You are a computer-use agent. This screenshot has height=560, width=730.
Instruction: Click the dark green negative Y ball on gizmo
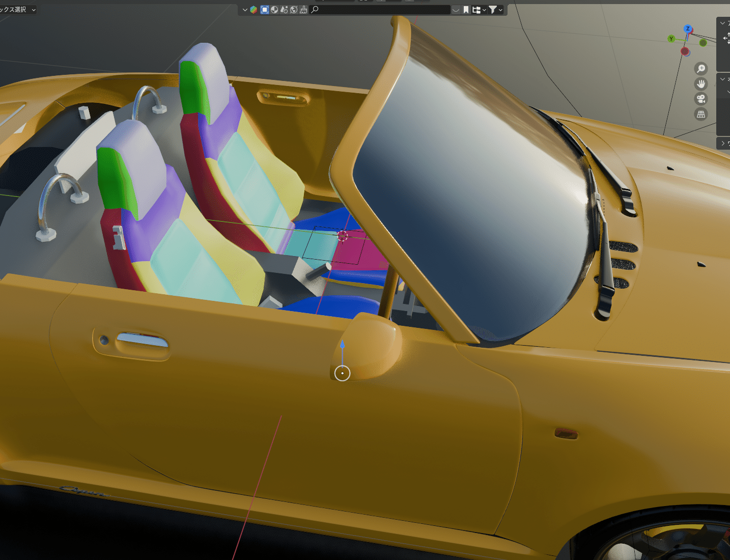(x=703, y=43)
